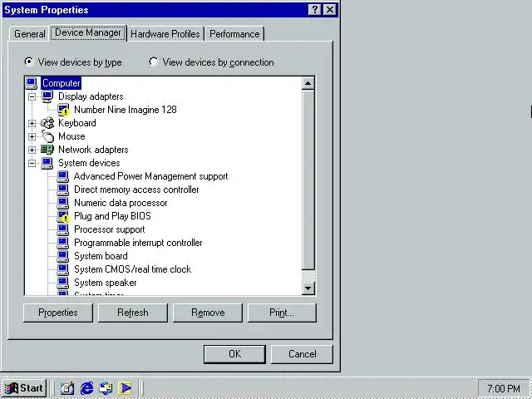The width and height of the screenshot is (532, 399).
Task: Select "Advanced Power Management support" entry
Action: (151, 176)
